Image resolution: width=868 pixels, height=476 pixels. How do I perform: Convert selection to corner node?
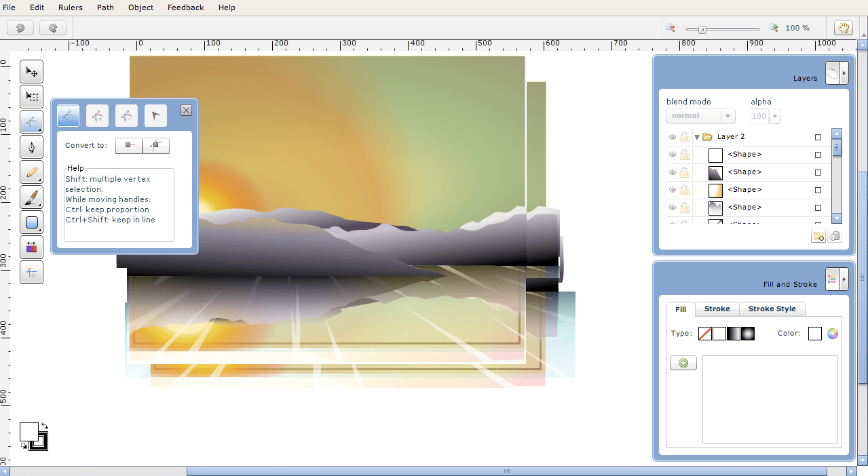click(128, 145)
